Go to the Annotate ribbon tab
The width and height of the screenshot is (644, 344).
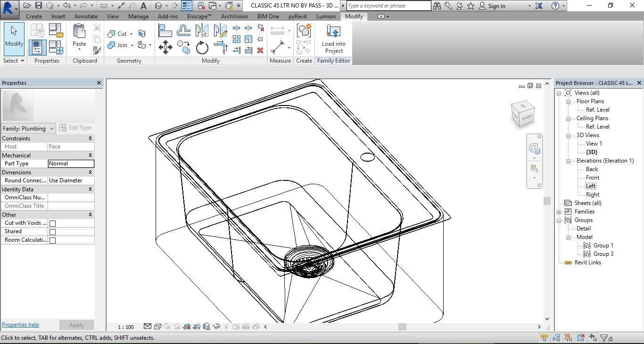(x=86, y=16)
